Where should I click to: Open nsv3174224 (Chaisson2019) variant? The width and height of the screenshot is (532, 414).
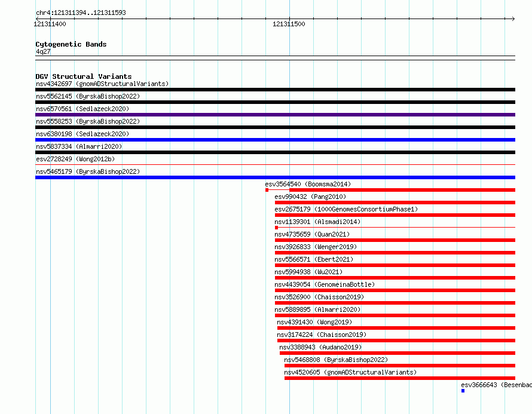coord(322,335)
